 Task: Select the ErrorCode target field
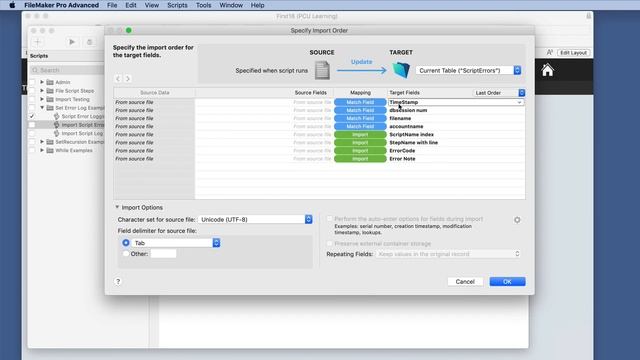tap(402, 151)
